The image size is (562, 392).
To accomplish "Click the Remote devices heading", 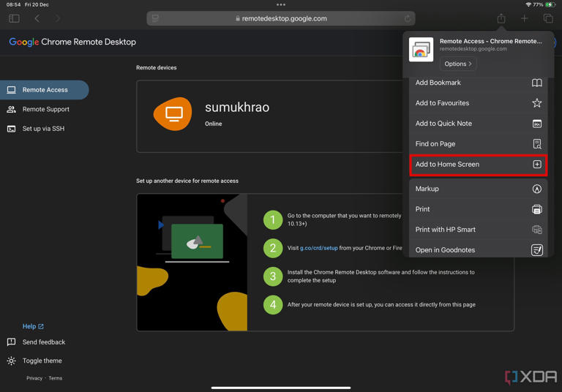I will click(x=157, y=68).
